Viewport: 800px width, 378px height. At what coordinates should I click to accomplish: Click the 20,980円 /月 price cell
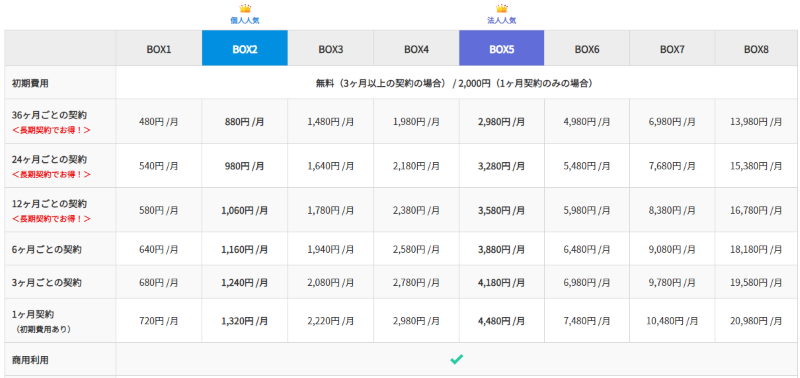point(756,321)
